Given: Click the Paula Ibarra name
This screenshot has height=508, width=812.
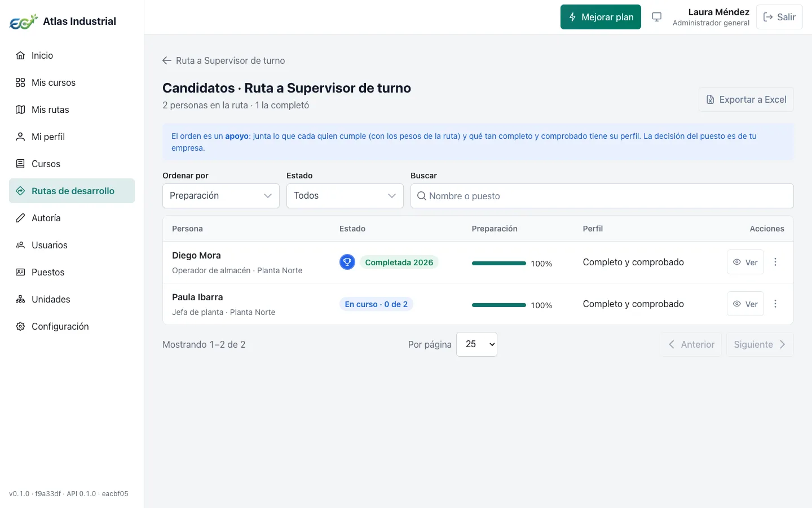Looking at the screenshot, I should [x=197, y=297].
